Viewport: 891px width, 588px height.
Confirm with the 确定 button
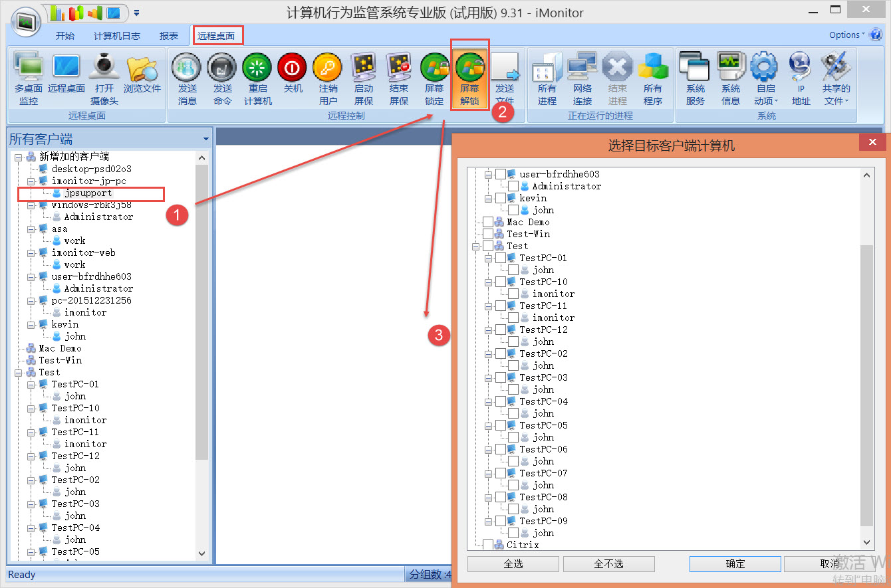[735, 563]
